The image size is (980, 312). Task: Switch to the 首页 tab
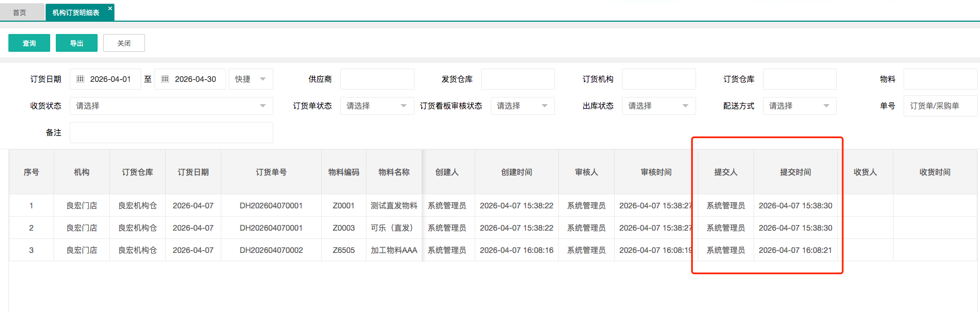20,12
